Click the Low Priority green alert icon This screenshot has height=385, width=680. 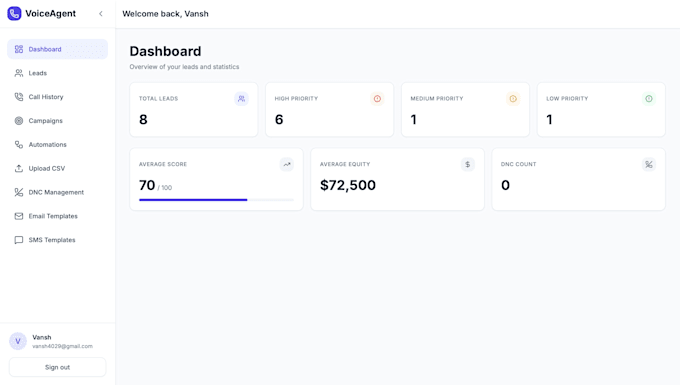click(x=649, y=99)
